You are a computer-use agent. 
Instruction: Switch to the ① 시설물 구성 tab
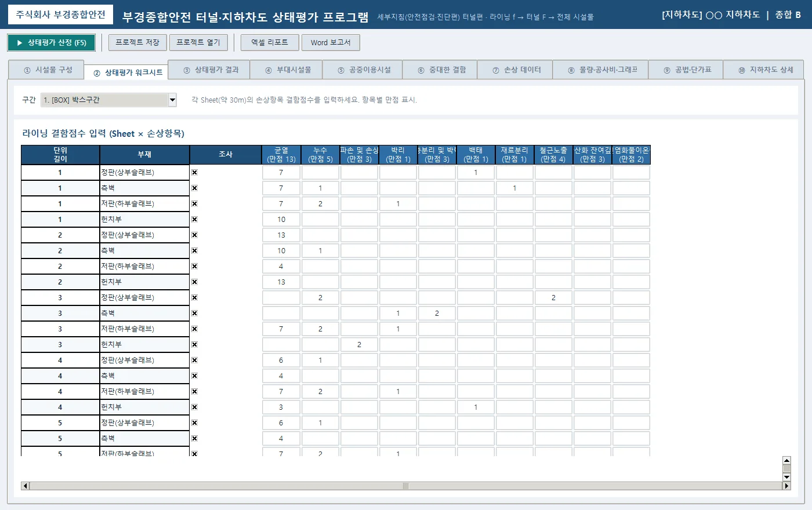click(x=46, y=70)
